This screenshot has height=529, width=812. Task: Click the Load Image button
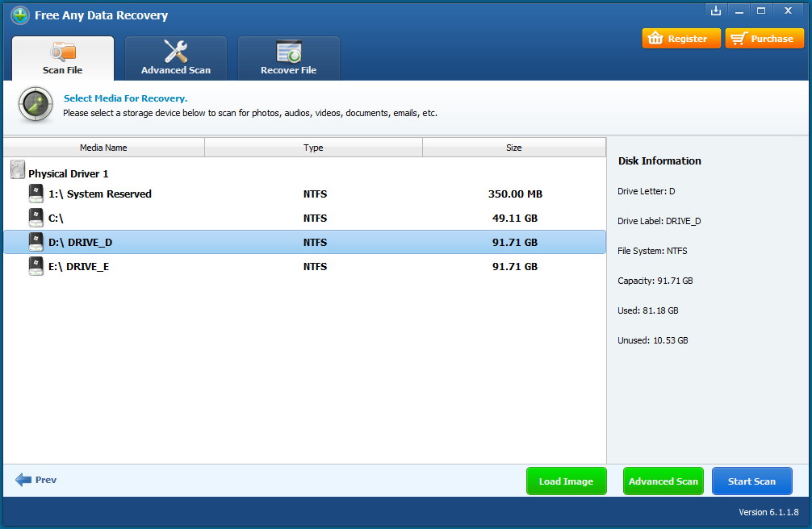566,480
